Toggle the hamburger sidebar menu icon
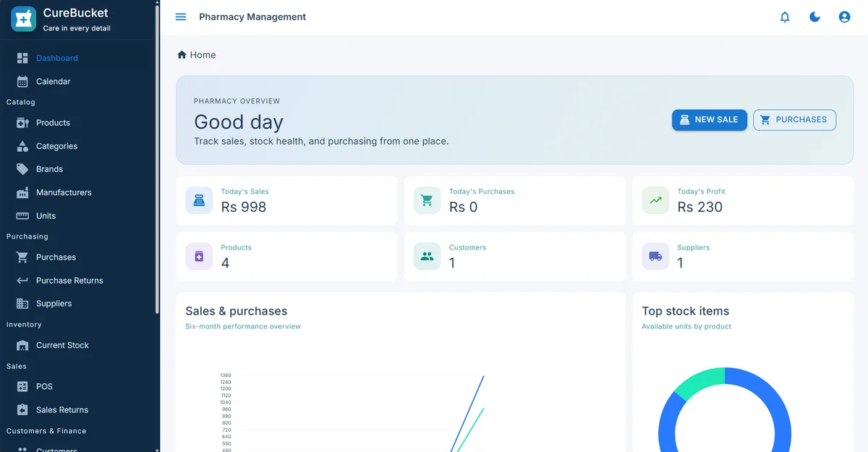The height and width of the screenshot is (452, 868). [181, 17]
